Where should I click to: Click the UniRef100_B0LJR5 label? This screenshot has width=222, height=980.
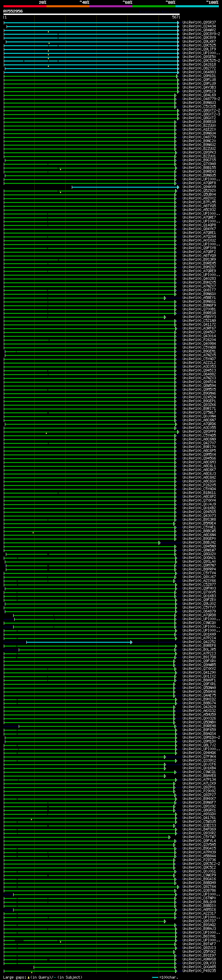199,649
